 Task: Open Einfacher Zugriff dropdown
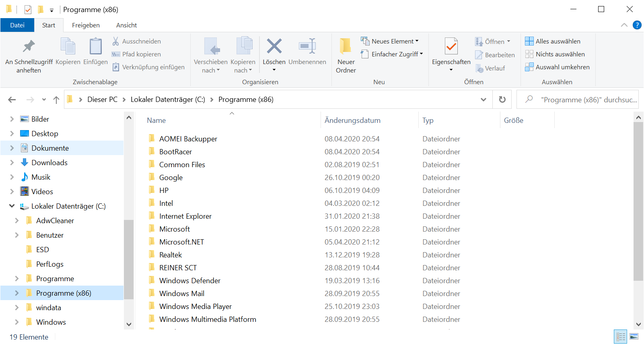coord(392,54)
